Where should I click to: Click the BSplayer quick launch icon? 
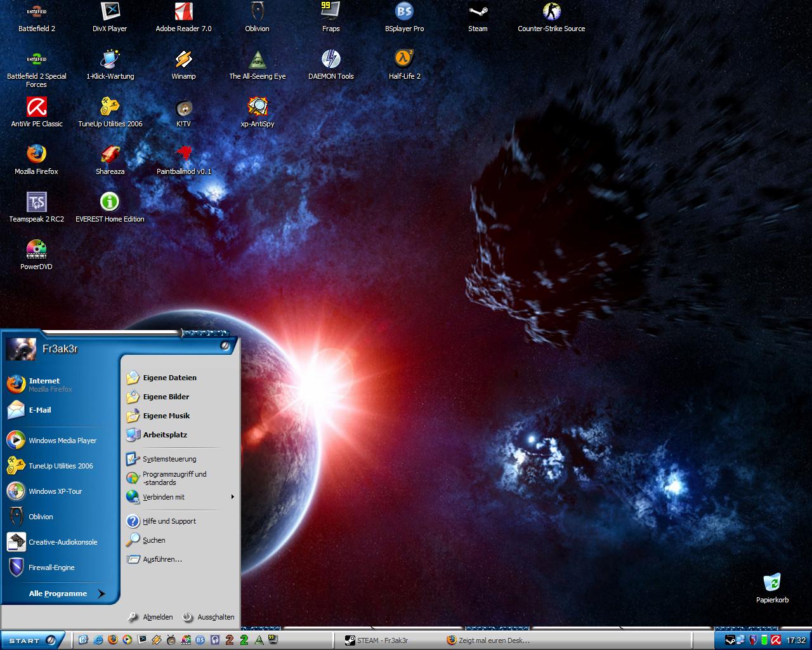(200, 640)
